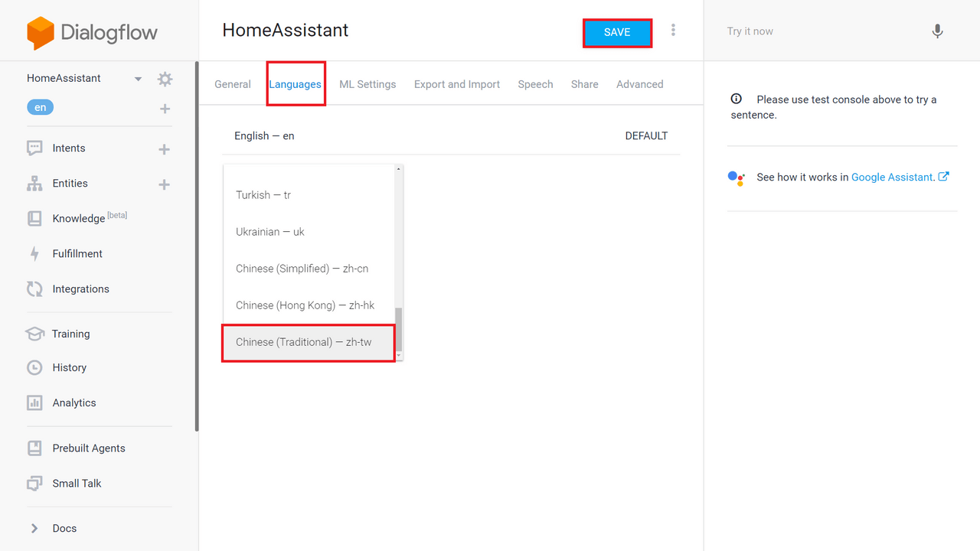The height and width of the screenshot is (551, 980).
Task: Click the external link icon beside Google Assistant
Action: 944,177
